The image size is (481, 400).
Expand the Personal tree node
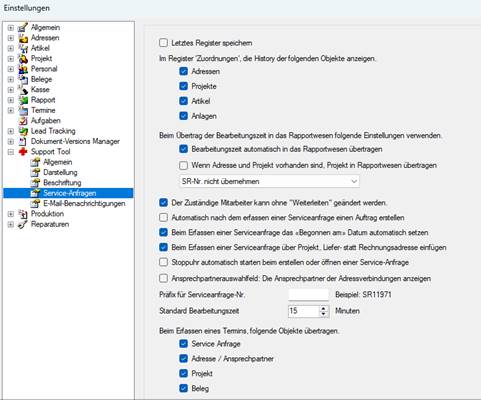(11, 69)
